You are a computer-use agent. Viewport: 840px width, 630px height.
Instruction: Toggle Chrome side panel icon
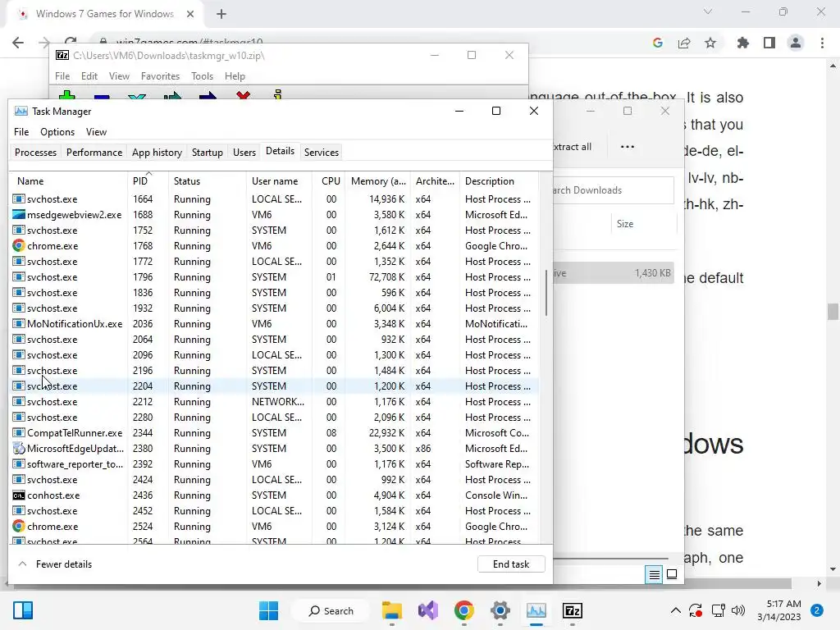769,43
